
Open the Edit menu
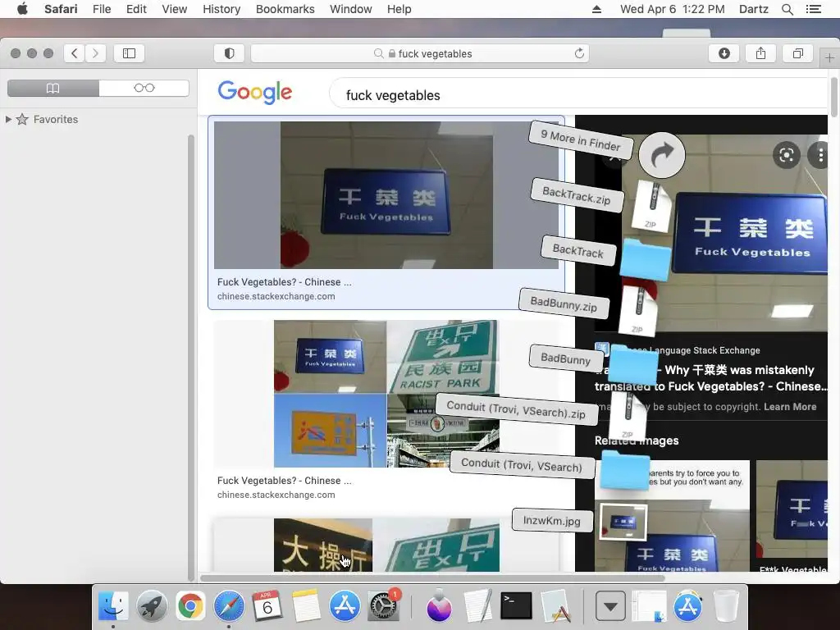point(136,9)
